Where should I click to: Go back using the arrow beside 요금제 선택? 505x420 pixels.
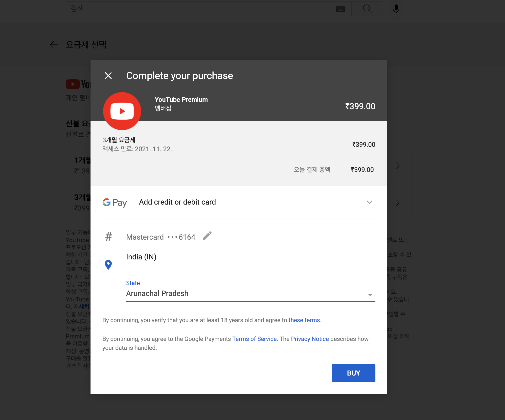pyautogui.click(x=54, y=45)
